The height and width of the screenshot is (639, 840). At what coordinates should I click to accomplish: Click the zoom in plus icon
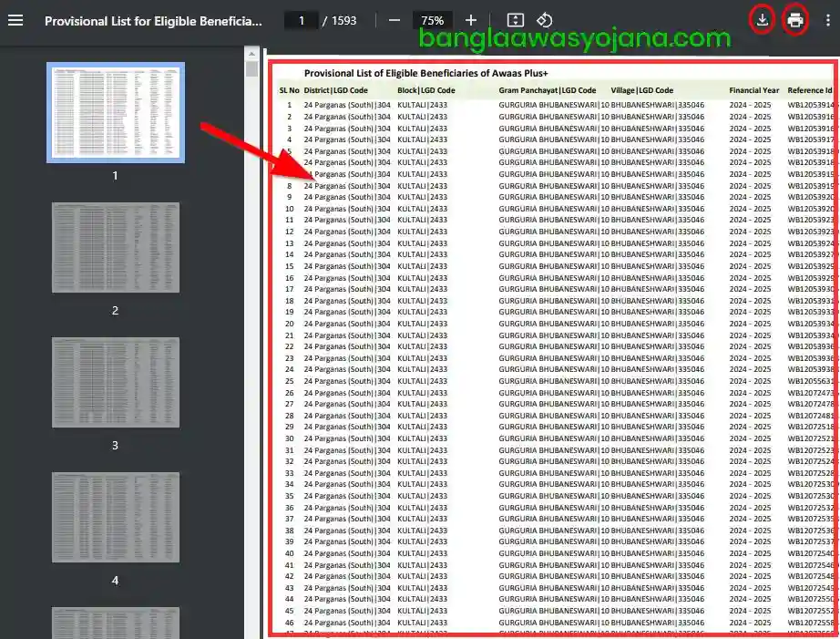point(470,20)
